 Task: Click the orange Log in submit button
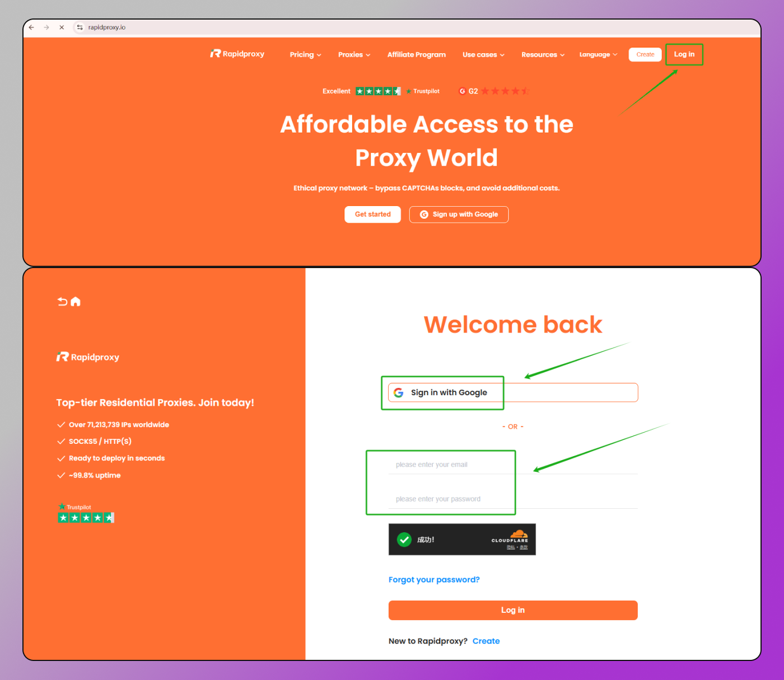pyautogui.click(x=513, y=610)
